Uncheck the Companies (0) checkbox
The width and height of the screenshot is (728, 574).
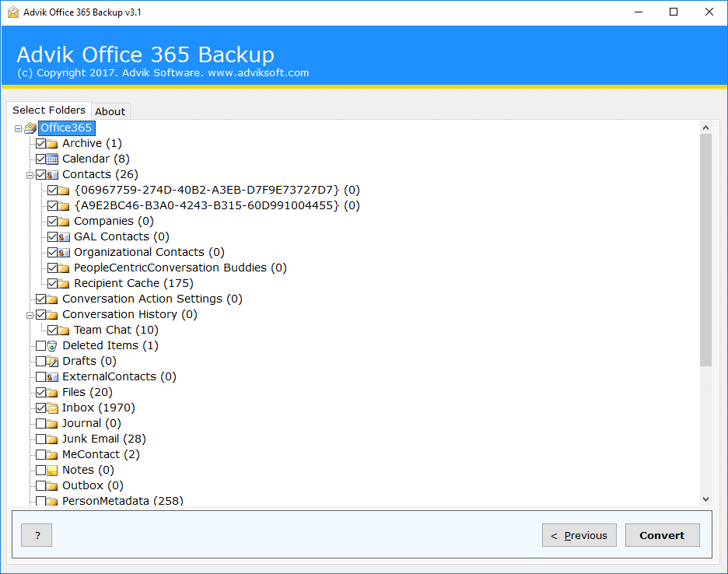[x=52, y=222]
